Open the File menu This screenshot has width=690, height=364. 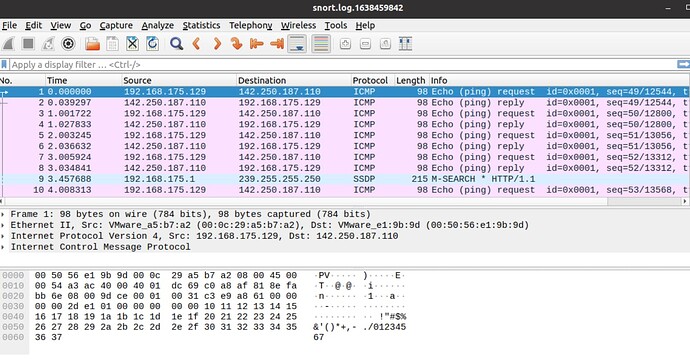(9, 26)
